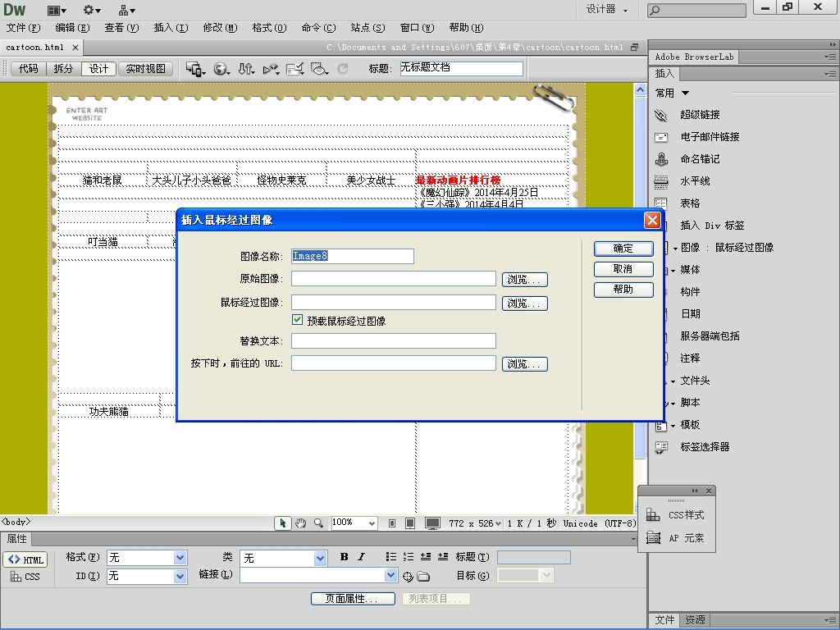This screenshot has width=840, height=630.
Task: Click the Browse folder icon beside link field
Action: [423, 577]
